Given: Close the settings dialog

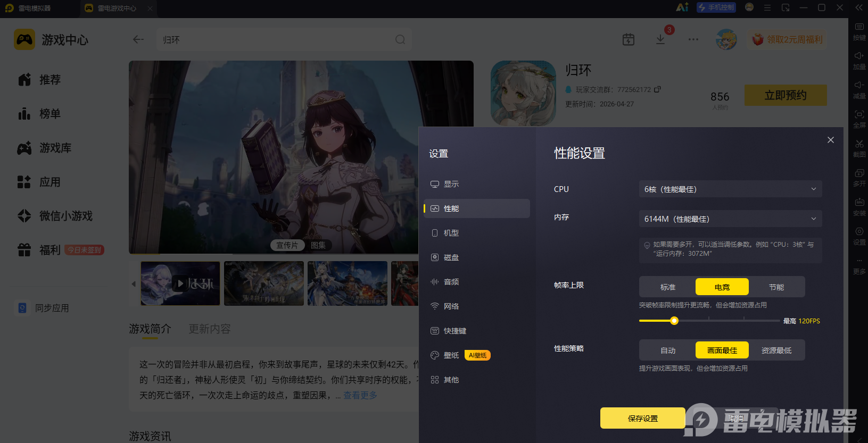Looking at the screenshot, I should tap(831, 140).
